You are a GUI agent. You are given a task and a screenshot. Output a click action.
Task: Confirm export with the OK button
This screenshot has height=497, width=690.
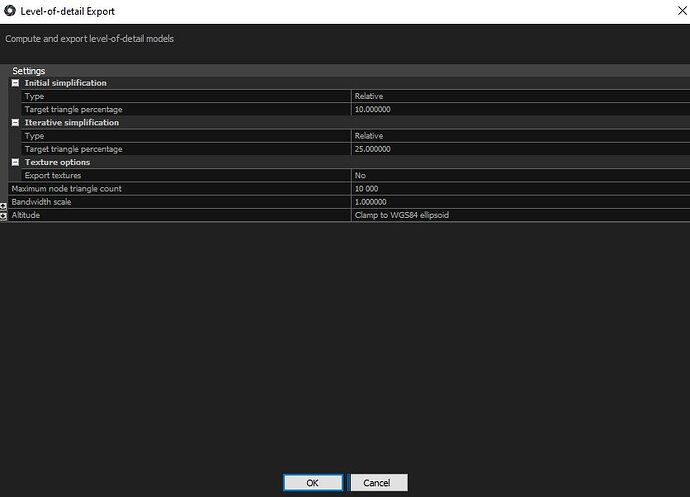pyautogui.click(x=313, y=482)
